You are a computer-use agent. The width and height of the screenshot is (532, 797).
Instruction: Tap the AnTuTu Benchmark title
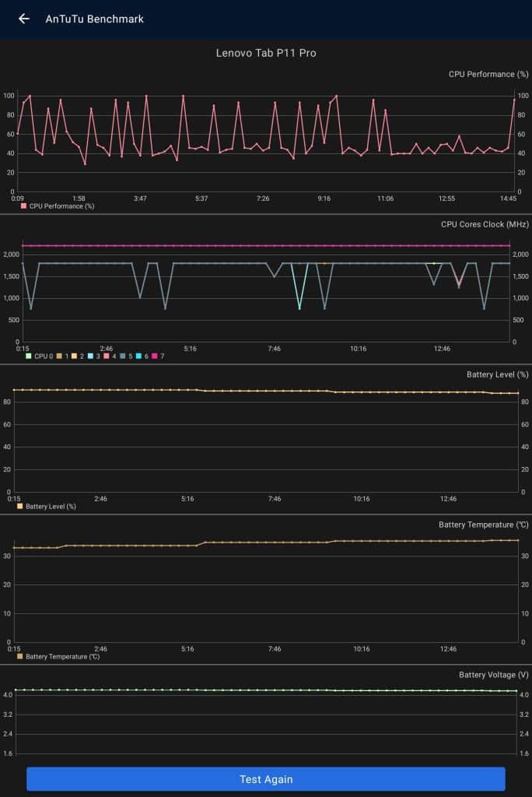point(95,19)
